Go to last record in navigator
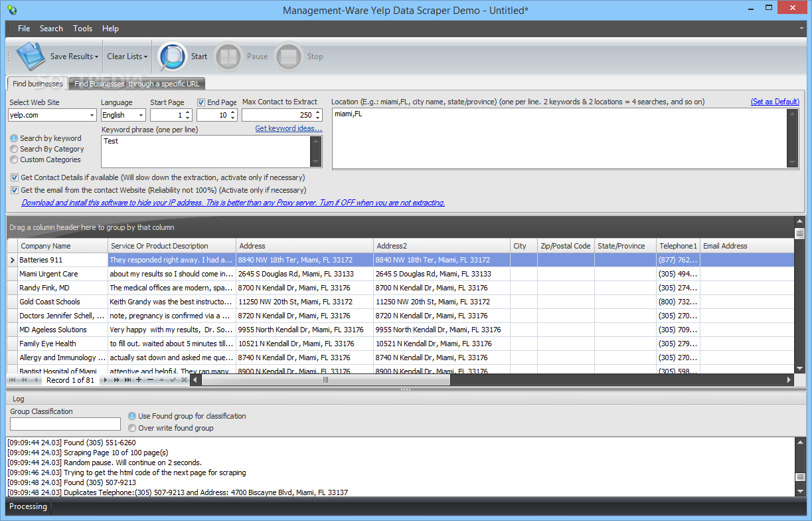 coord(127,380)
